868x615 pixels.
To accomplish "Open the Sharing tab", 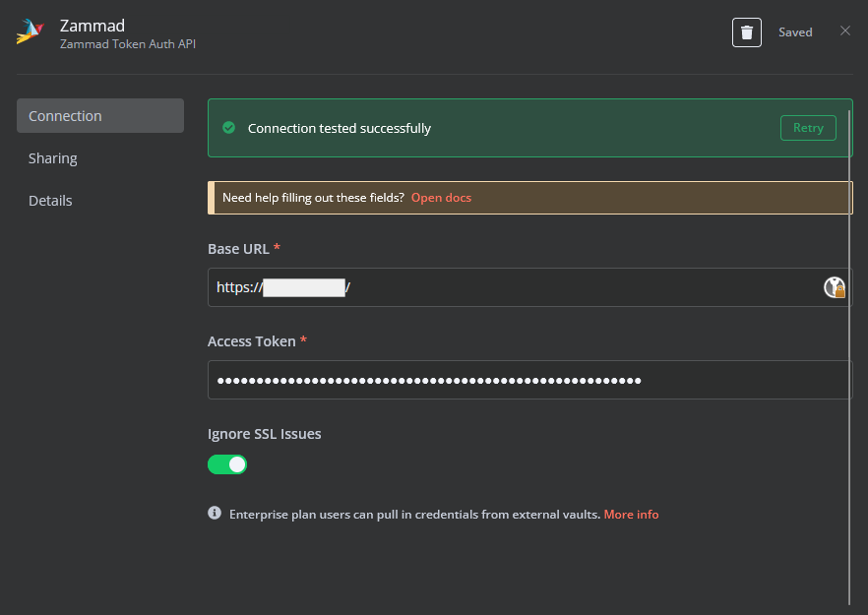I will tap(52, 158).
